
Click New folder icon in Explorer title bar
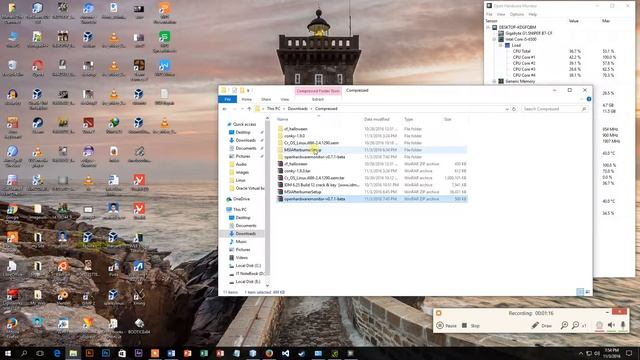click(x=242, y=90)
